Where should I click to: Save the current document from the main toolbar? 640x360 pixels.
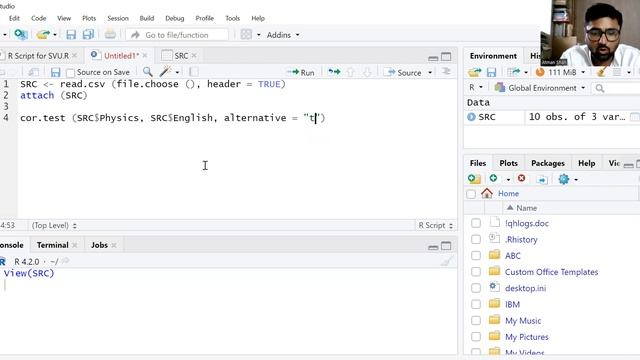click(x=71, y=35)
